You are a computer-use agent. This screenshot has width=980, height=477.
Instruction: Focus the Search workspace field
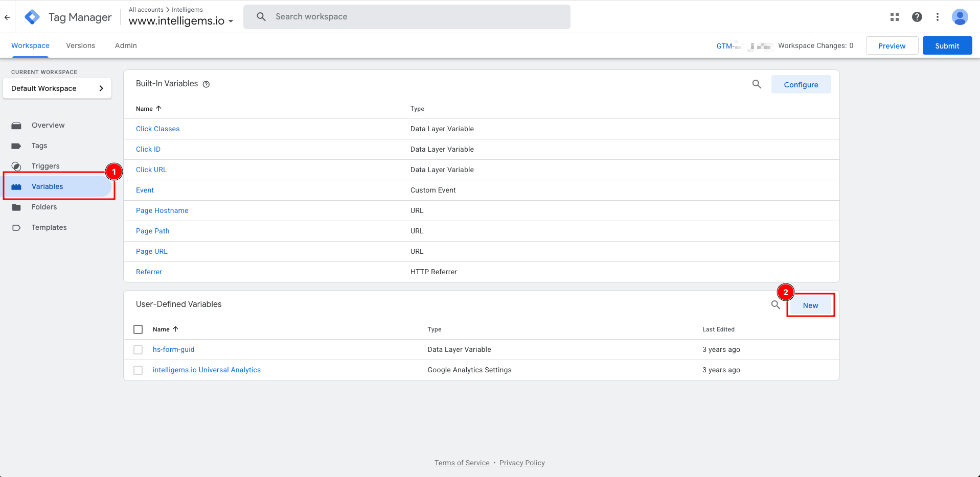(406, 17)
